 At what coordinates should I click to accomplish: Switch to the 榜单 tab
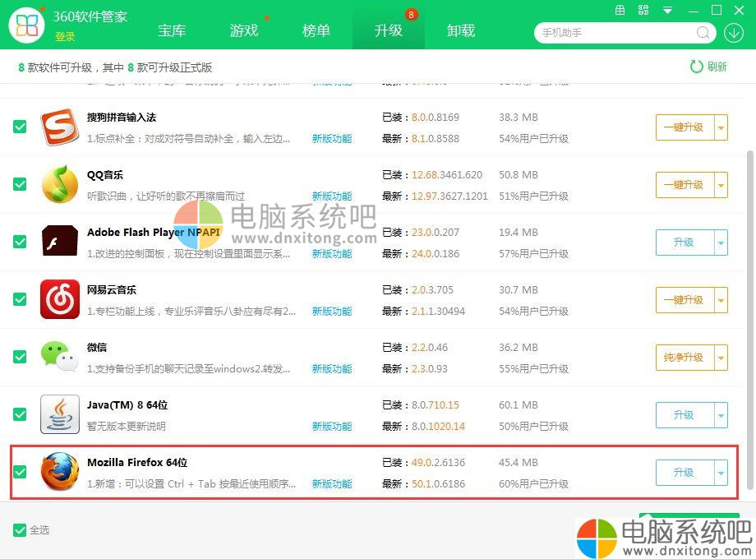316,30
